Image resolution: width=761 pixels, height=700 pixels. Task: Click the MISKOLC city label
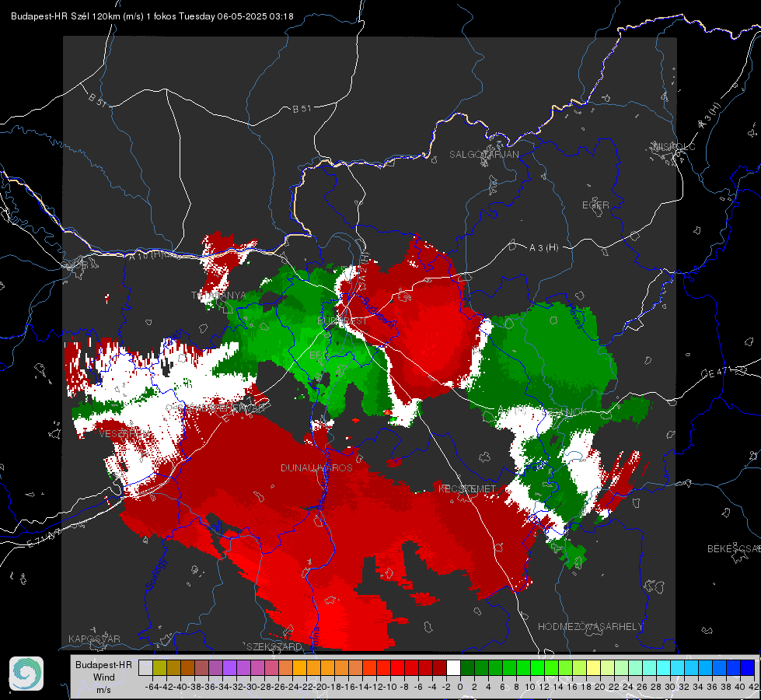[x=674, y=147]
